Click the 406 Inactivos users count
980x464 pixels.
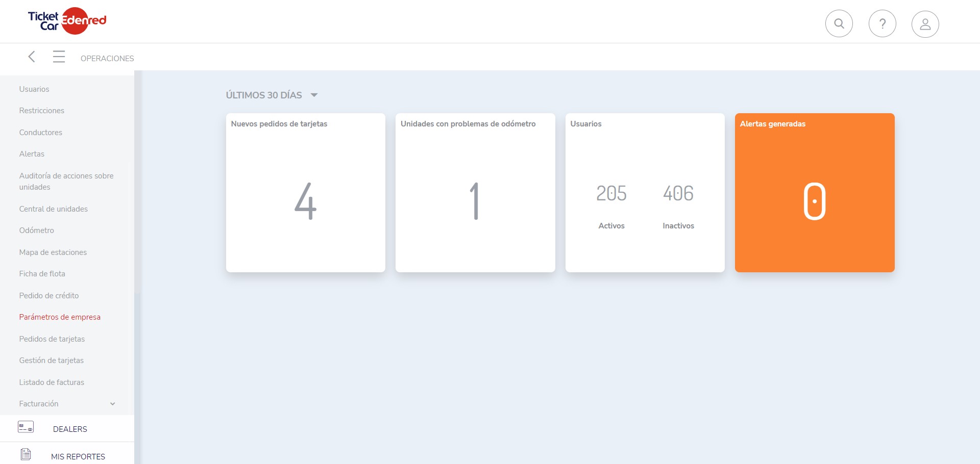tap(678, 194)
